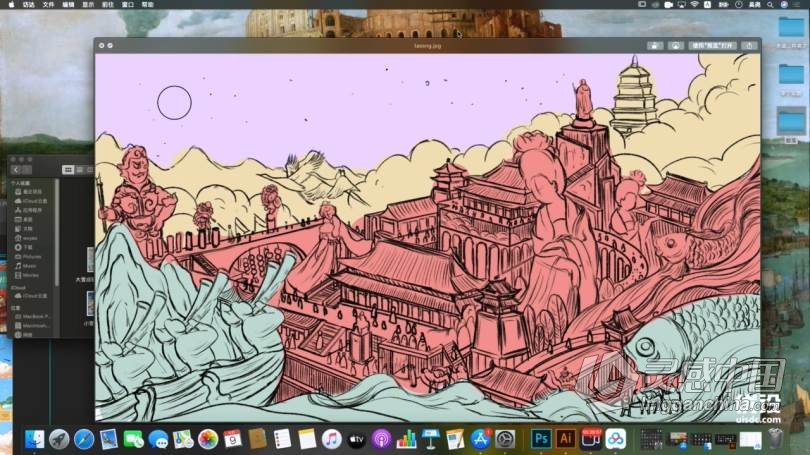Click 'Open with Preview' button
The image size is (810, 455).
(x=711, y=45)
